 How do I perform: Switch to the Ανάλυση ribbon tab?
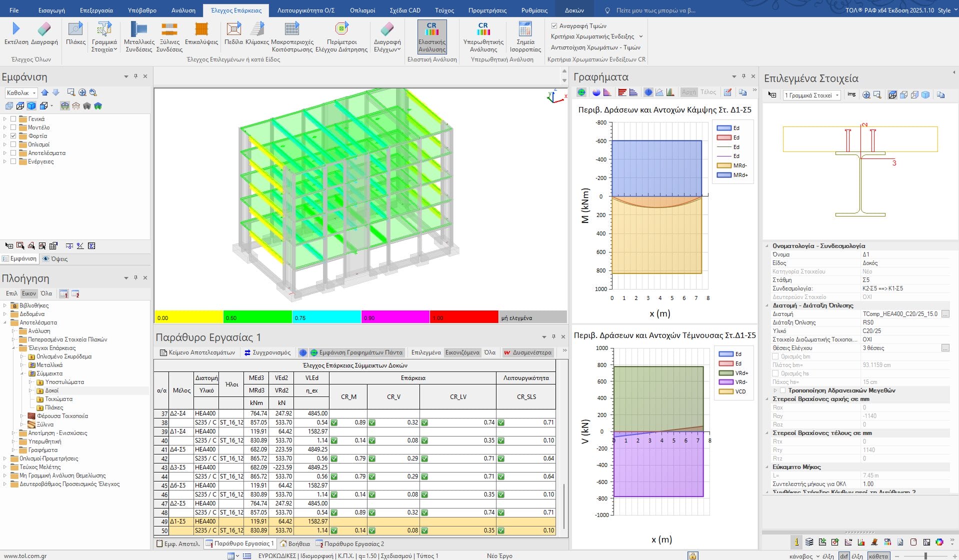click(x=183, y=10)
